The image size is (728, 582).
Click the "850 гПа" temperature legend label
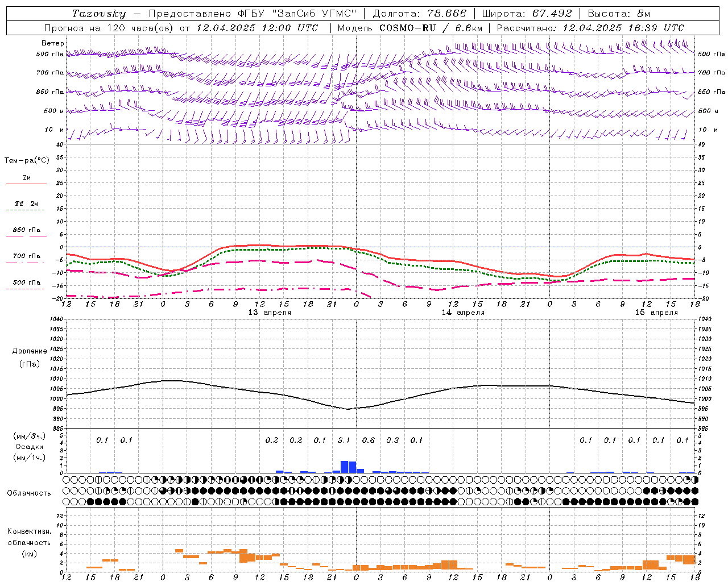tap(27, 230)
